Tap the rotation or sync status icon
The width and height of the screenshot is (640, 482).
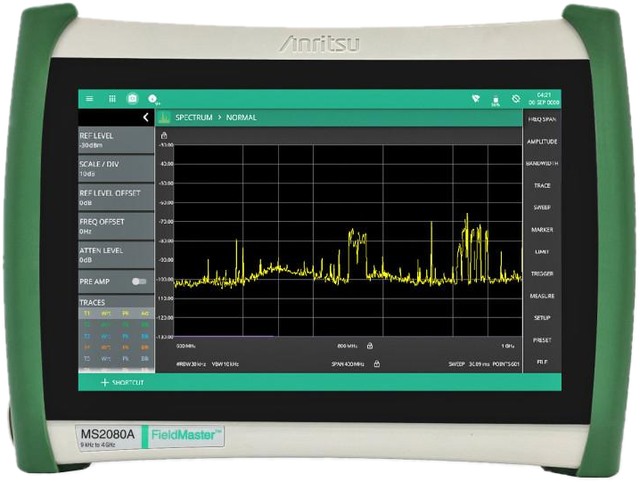click(x=516, y=99)
